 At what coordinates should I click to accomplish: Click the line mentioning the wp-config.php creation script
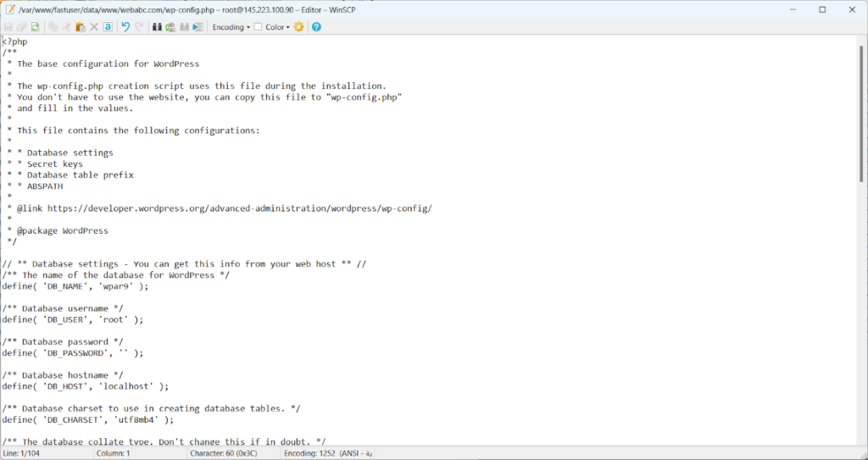(197, 86)
